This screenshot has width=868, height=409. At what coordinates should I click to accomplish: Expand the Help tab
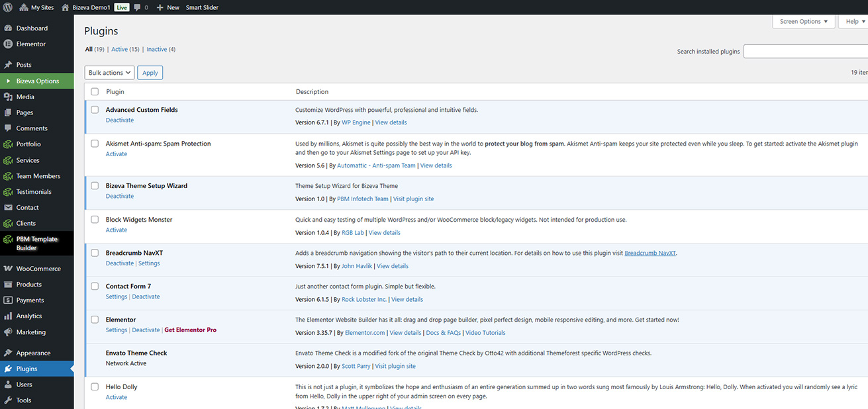854,21
